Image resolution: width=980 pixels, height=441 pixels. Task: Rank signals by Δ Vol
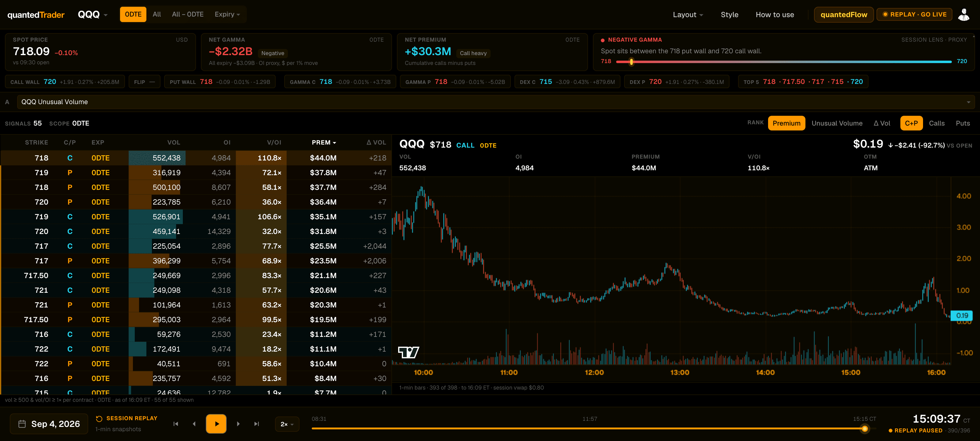[x=882, y=123]
